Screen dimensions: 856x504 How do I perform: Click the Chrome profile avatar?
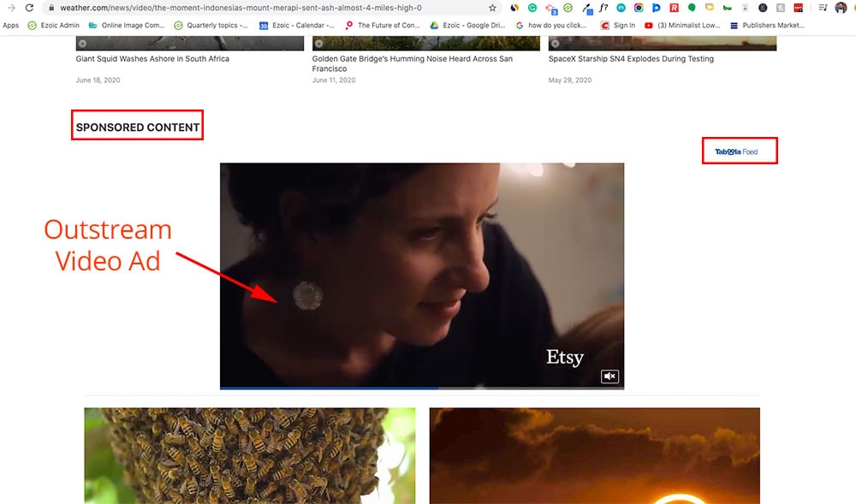click(841, 8)
